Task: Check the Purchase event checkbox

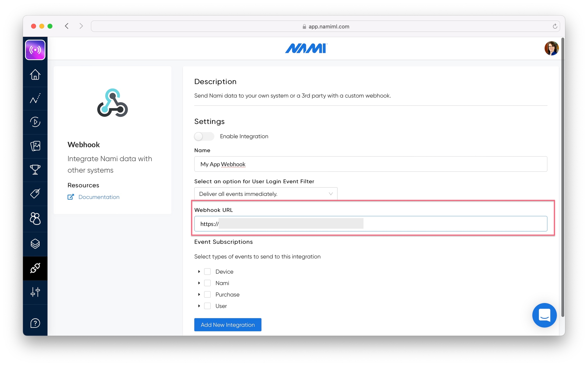Action: pyautogui.click(x=207, y=294)
